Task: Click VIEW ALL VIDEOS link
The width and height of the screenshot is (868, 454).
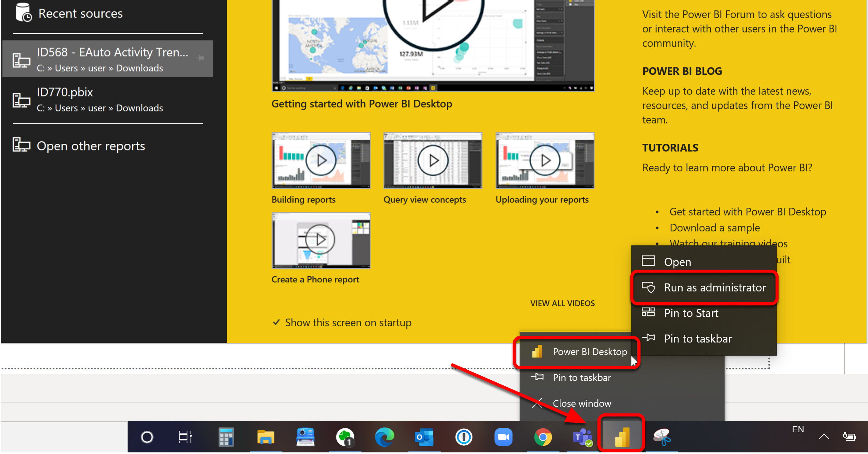Action: point(562,303)
